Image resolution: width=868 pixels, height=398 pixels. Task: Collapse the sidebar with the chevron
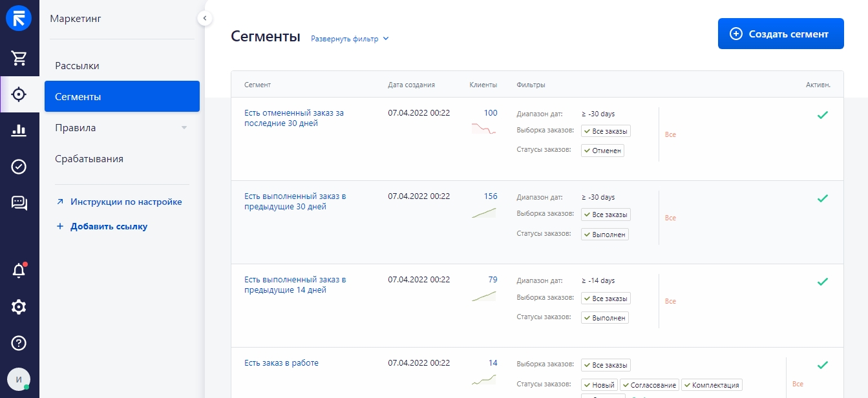coord(205,18)
